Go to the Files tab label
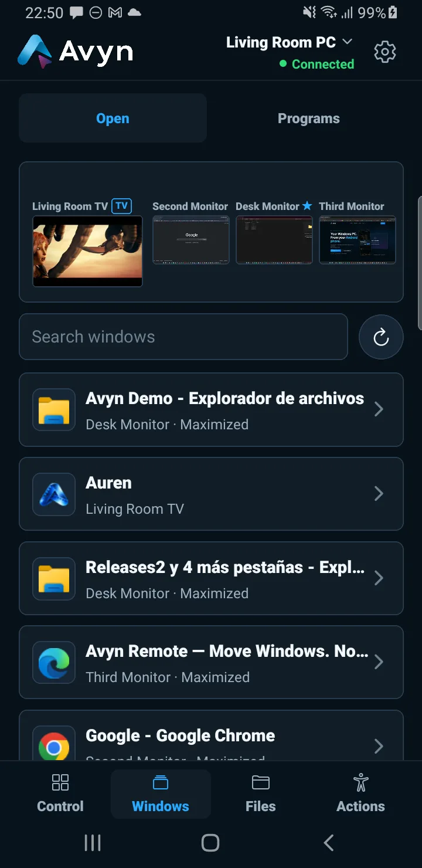The image size is (422, 868). [x=261, y=806]
